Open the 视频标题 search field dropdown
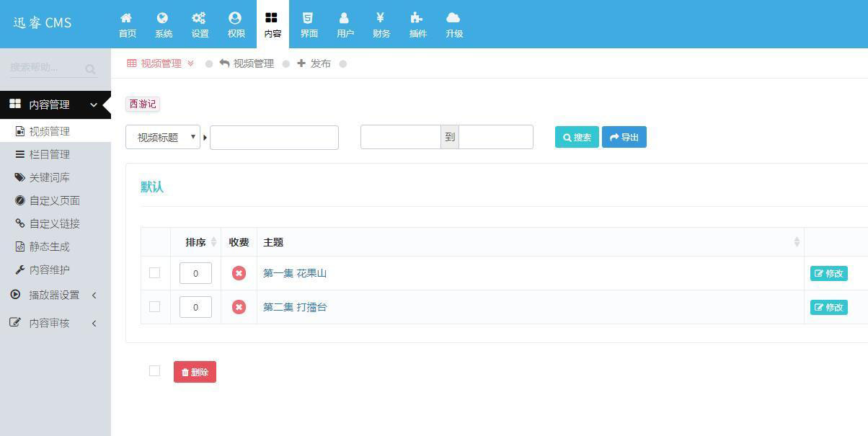 point(163,137)
